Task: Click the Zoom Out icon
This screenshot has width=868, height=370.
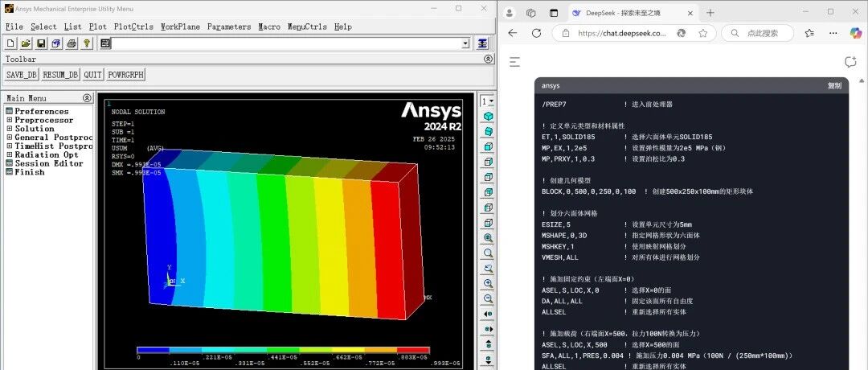Action: (489, 298)
